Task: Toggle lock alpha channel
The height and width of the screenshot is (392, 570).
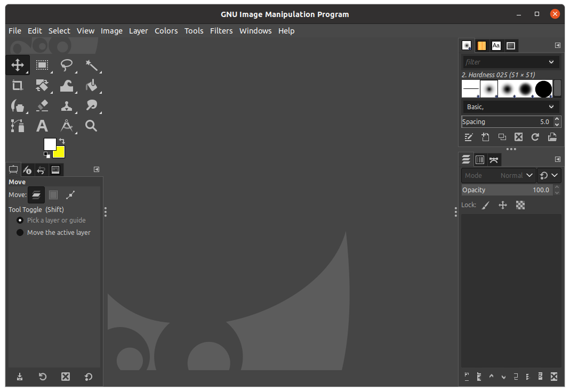Action: click(520, 206)
